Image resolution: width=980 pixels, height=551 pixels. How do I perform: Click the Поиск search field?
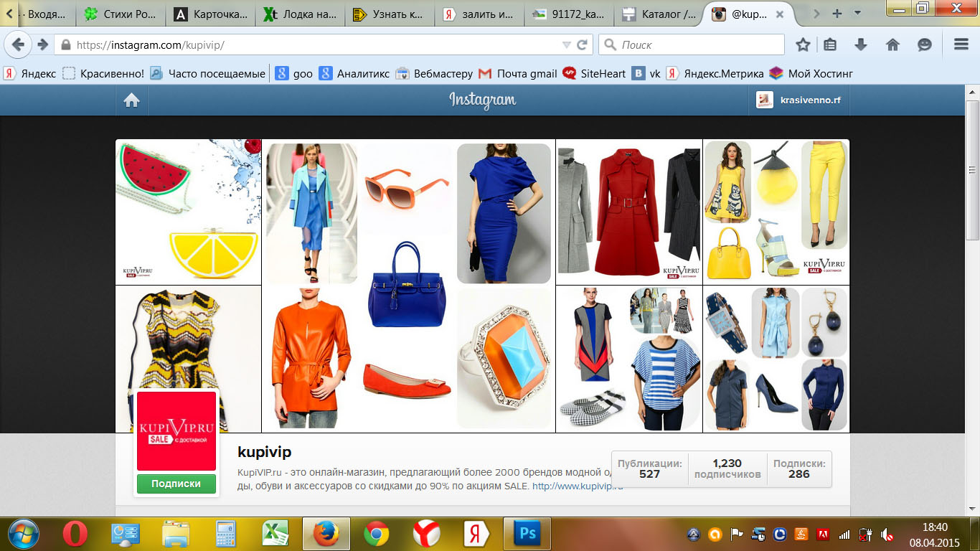692,44
